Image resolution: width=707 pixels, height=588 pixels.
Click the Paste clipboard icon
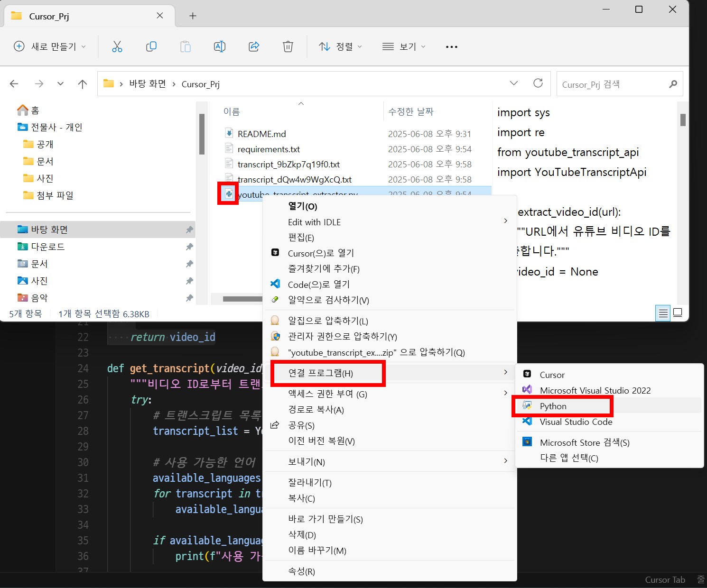click(x=186, y=46)
